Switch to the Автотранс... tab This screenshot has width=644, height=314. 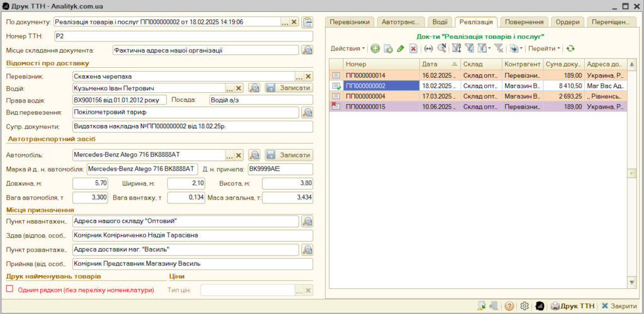coord(401,22)
